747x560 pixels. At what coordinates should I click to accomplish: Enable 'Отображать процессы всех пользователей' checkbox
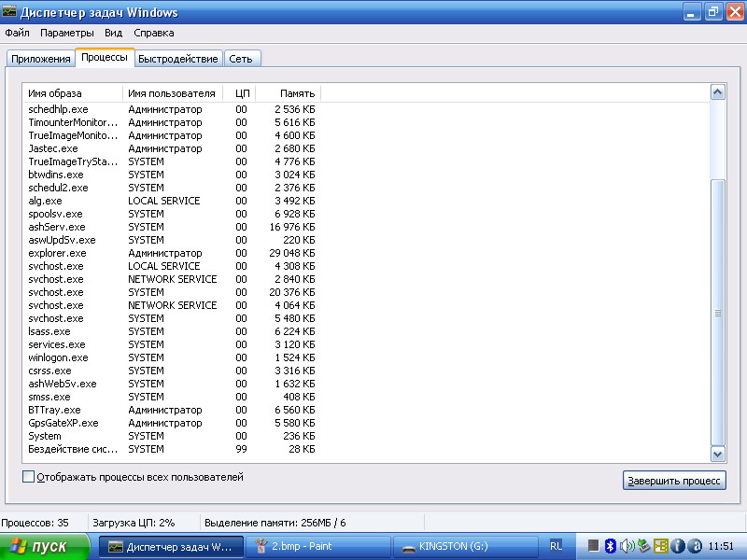tap(28, 477)
